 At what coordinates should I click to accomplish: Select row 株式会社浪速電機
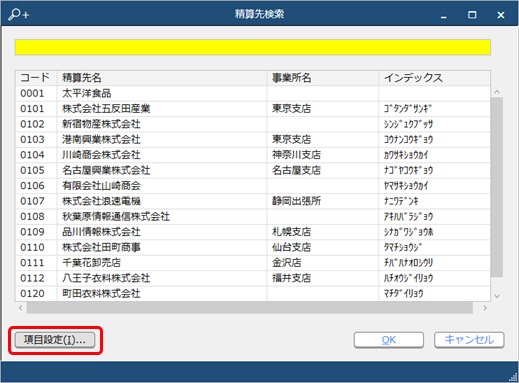[x=253, y=201]
